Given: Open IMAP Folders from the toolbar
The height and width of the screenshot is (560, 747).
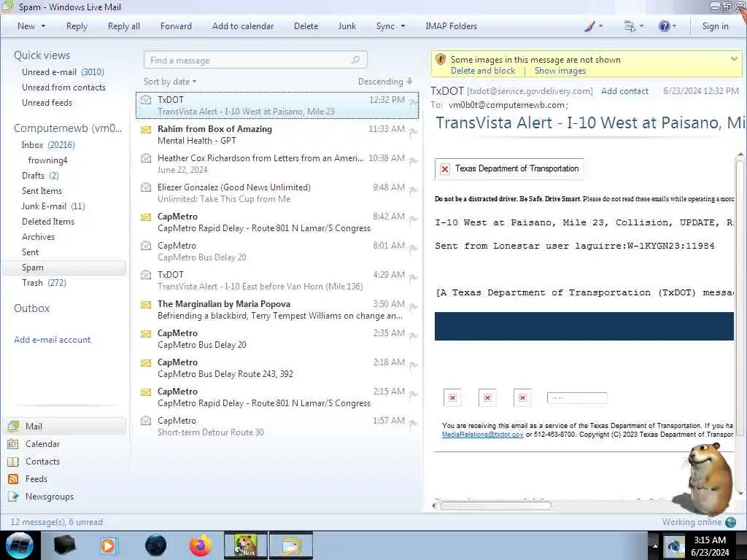Looking at the screenshot, I should click(x=451, y=26).
